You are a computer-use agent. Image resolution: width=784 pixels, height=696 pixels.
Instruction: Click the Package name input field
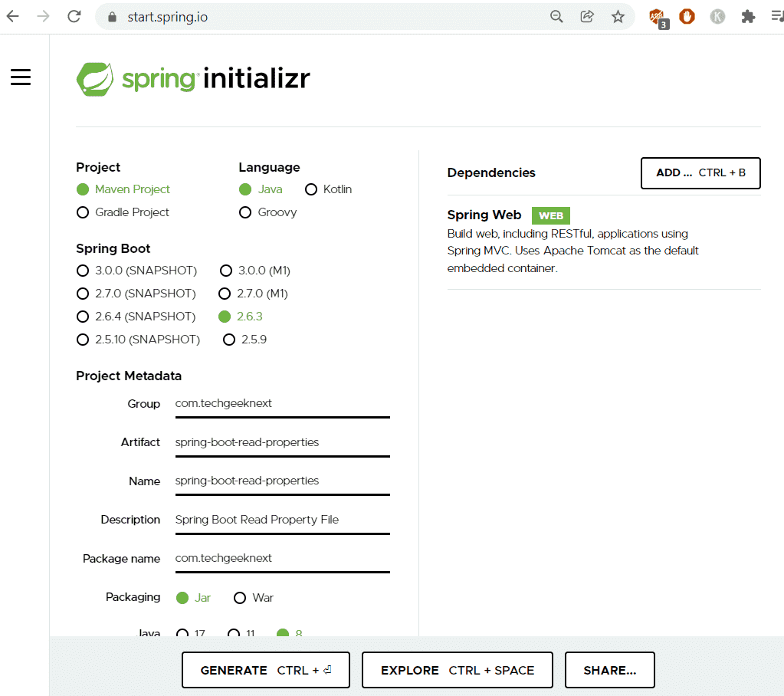283,559
